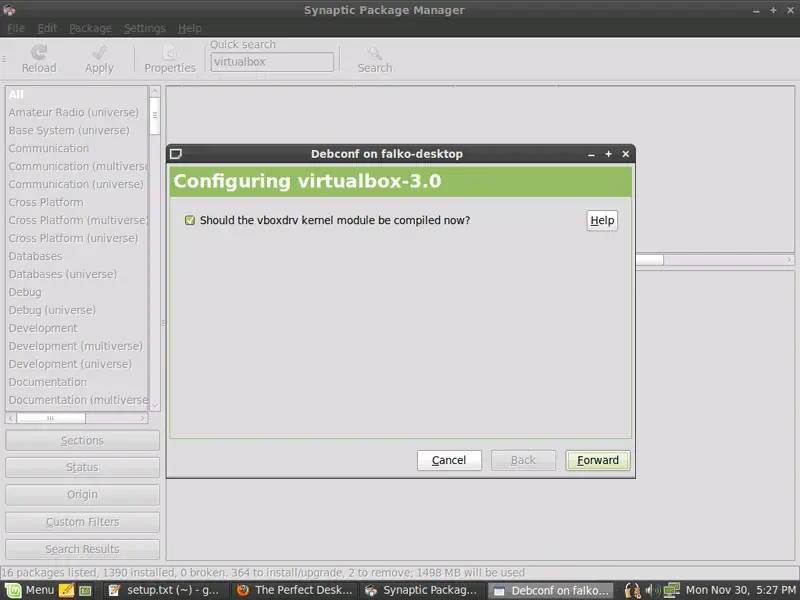
Task: Click the sections list horizontal scrollbar thumb
Action: click(51, 418)
